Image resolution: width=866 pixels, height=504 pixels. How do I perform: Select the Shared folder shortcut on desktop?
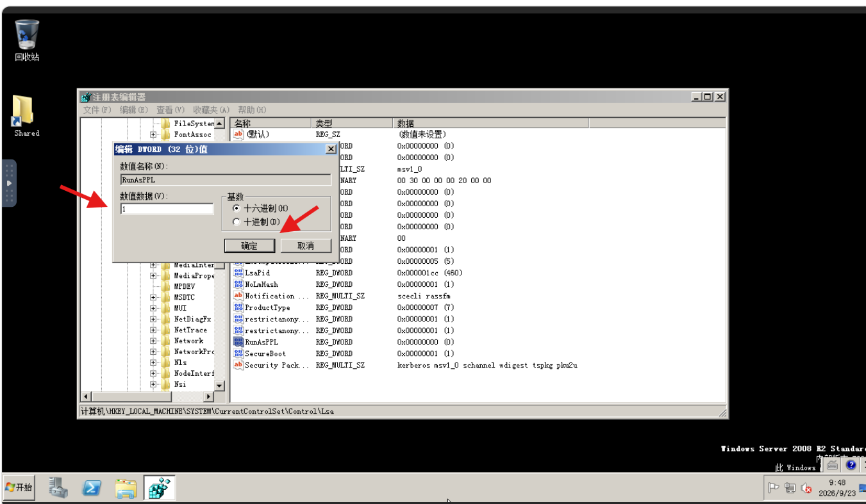26,116
